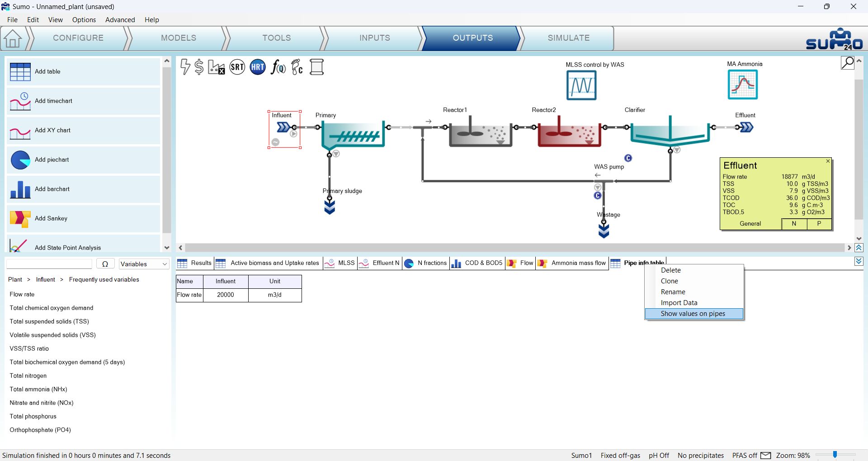The width and height of the screenshot is (868, 461).
Task: Open the scroll report icon
Action: 316,67
